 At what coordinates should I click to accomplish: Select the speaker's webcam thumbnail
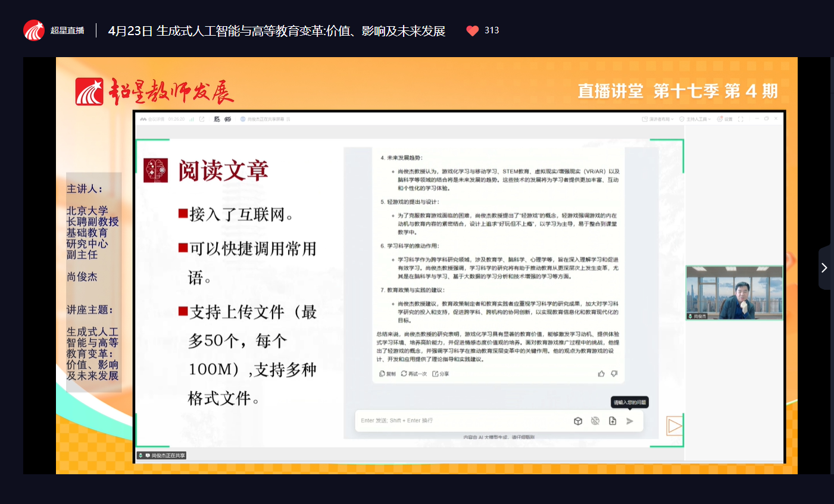734,292
